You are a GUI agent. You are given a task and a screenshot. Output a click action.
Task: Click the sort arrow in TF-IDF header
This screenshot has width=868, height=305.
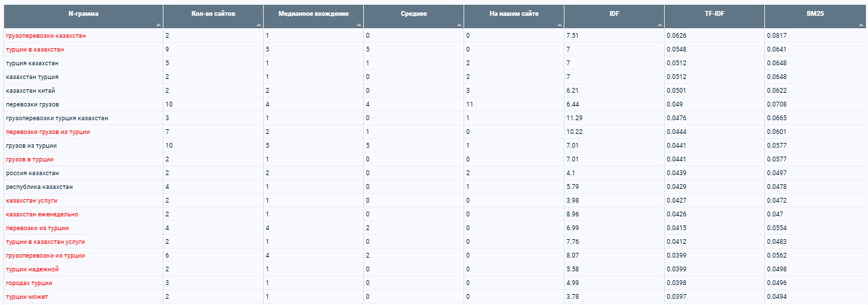click(759, 25)
